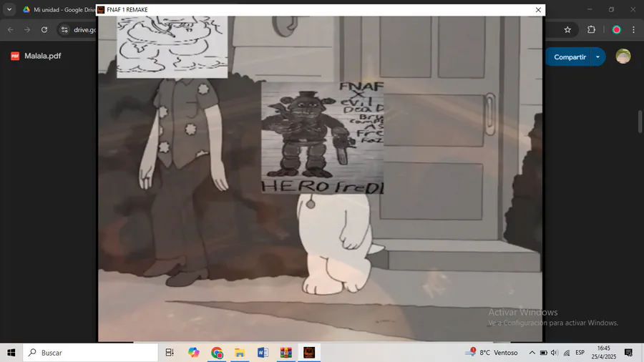Click the Malala.pdf file name
This screenshot has width=644, height=362.
tap(43, 56)
